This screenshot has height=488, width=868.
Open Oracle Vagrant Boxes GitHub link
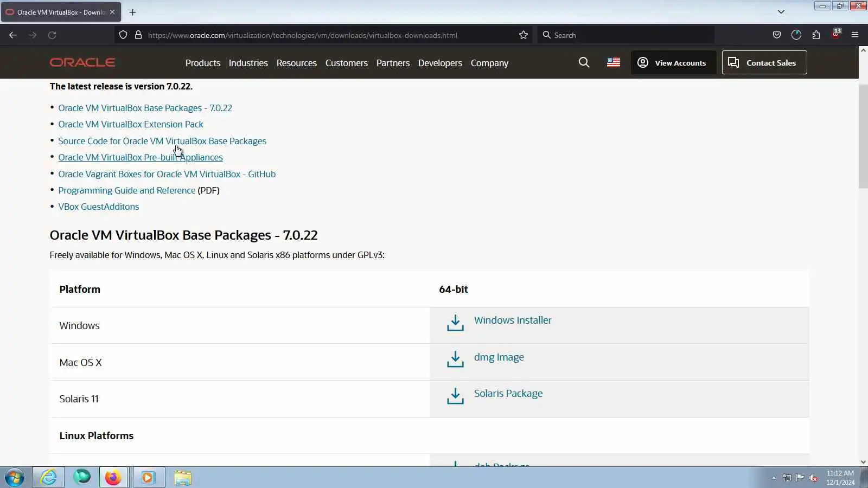(x=167, y=174)
